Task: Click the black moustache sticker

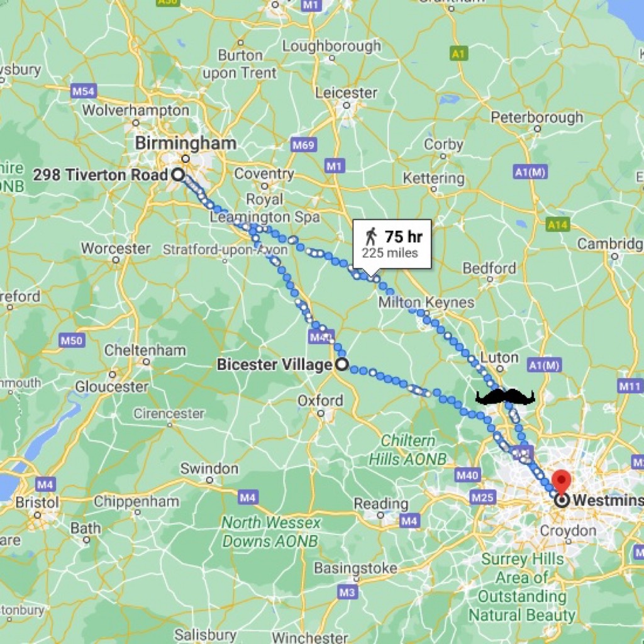Action: coord(505,397)
